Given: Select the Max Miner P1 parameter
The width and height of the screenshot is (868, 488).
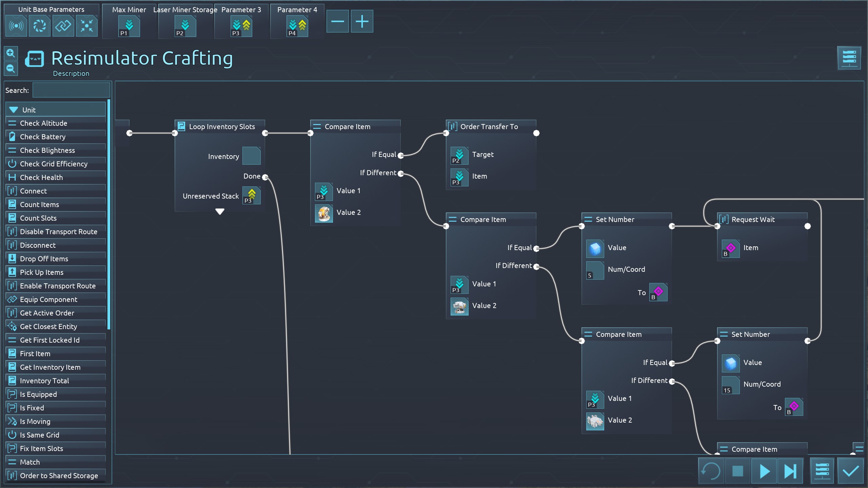Looking at the screenshot, I should tap(129, 26).
